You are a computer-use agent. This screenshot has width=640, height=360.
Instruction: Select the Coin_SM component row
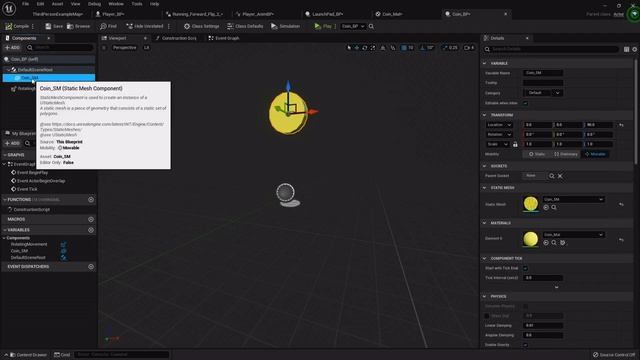click(49, 78)
